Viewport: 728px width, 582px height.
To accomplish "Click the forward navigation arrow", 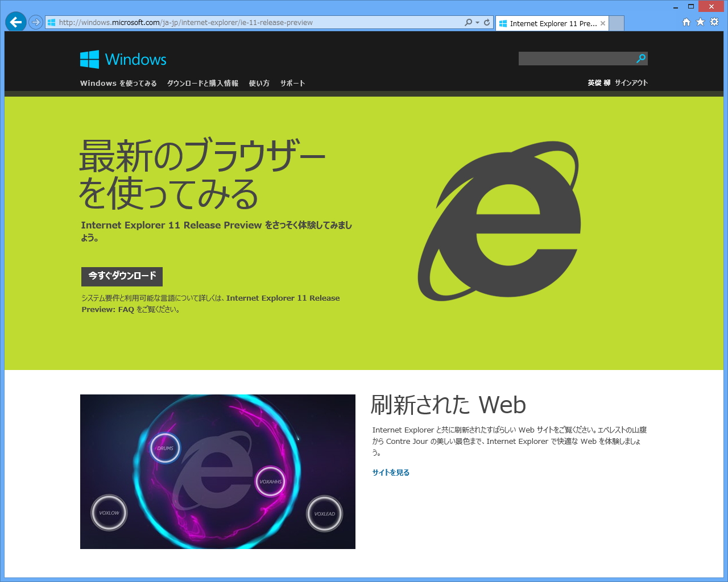I will click(34, 22).
